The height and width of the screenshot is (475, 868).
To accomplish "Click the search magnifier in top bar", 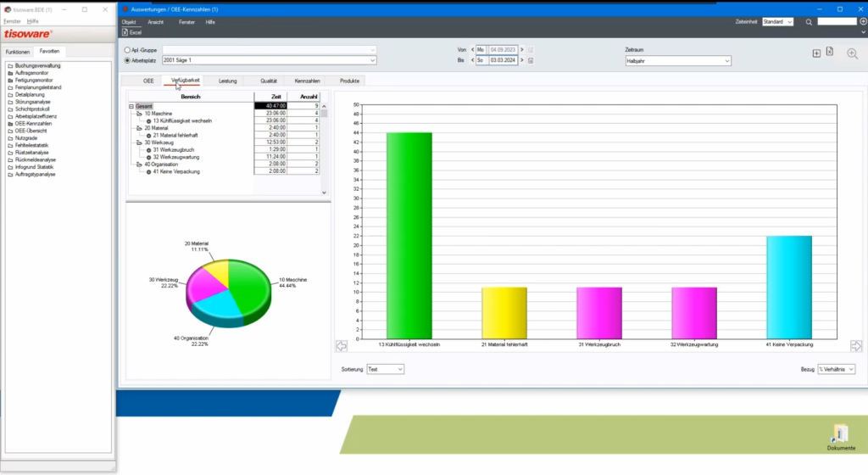I will tap(809, 22).
